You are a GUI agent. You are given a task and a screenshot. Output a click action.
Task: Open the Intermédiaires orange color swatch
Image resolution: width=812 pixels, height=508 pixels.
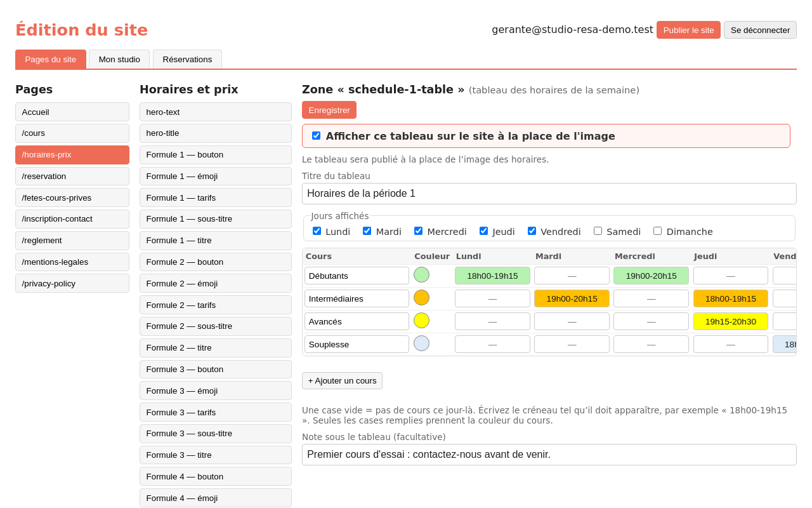coord(421,298)
